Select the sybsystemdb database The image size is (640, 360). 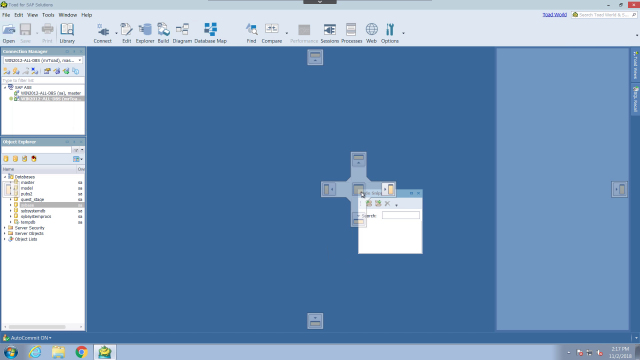[x=33, y=211]
